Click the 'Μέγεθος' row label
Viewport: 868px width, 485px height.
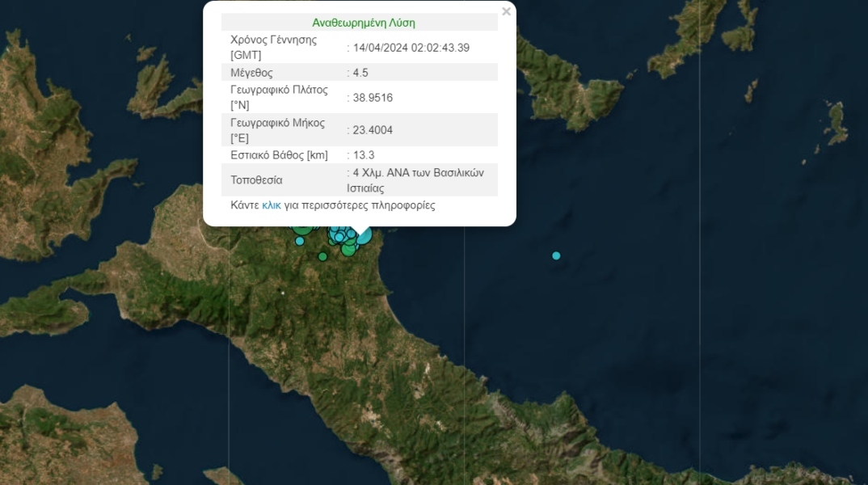click(251, 73)
